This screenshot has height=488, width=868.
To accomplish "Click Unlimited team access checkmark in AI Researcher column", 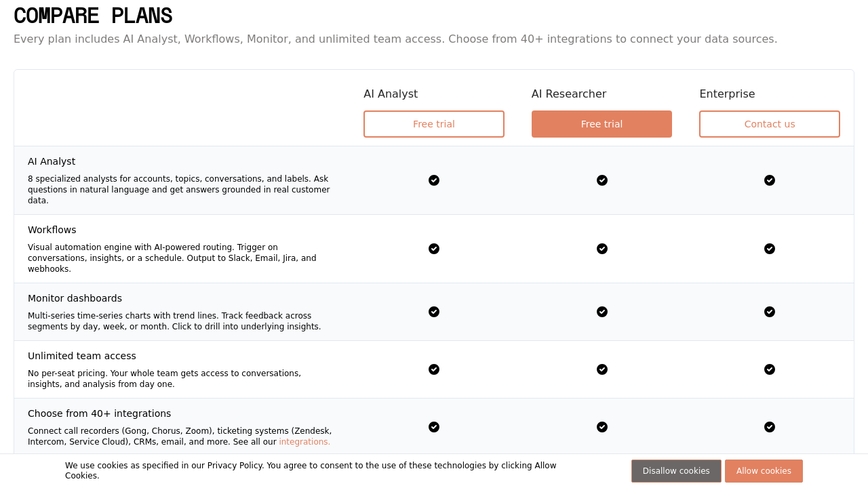I will click(x=602, y=369).
